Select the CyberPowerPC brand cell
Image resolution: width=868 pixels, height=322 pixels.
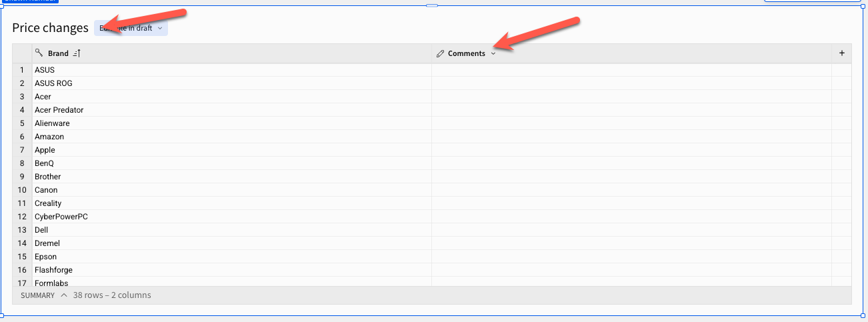pos(232,217)
